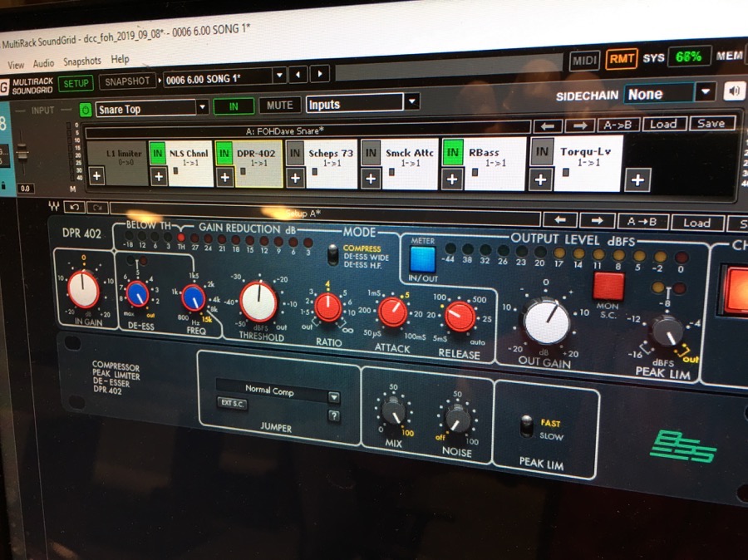748x560 pixels.
Task: Click the plus icon under Scheps 73 slot
Action: pyautogui.click(x=295, y=179)
